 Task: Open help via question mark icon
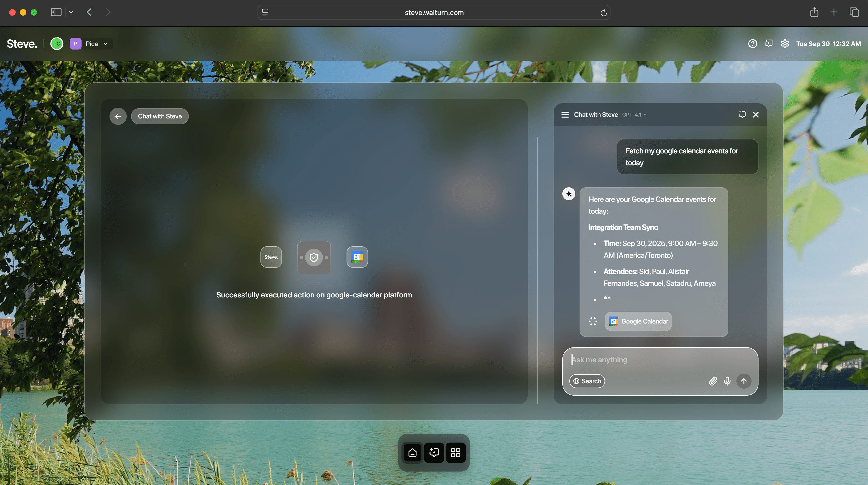[752, 44]
